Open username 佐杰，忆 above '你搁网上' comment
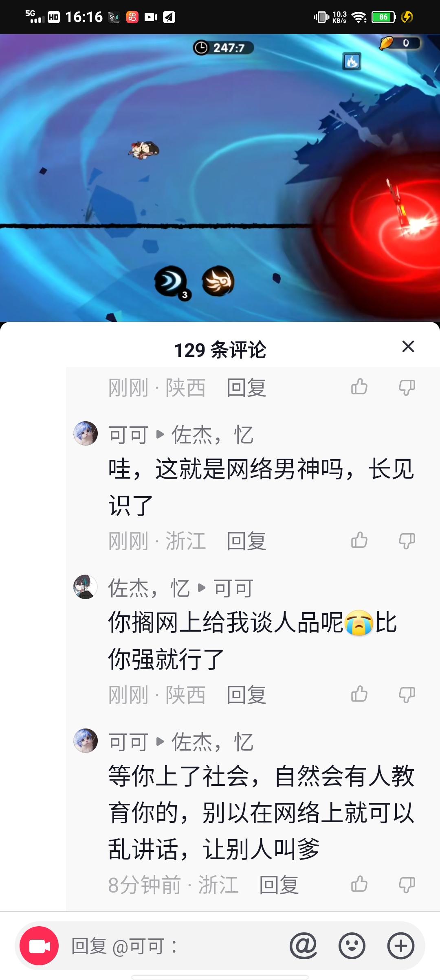This screenshot has width=440, height=980. tap(149, 588)
